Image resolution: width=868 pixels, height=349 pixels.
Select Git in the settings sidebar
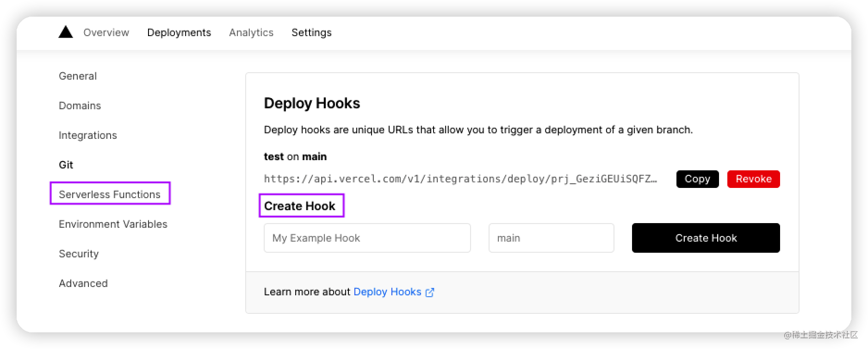click(x=66, y=165)
